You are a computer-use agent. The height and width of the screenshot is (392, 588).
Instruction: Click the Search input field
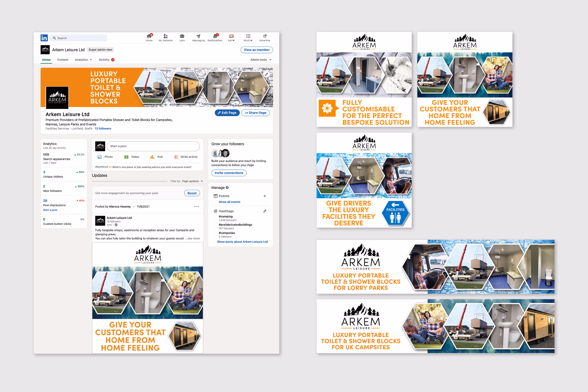[79, 38]
